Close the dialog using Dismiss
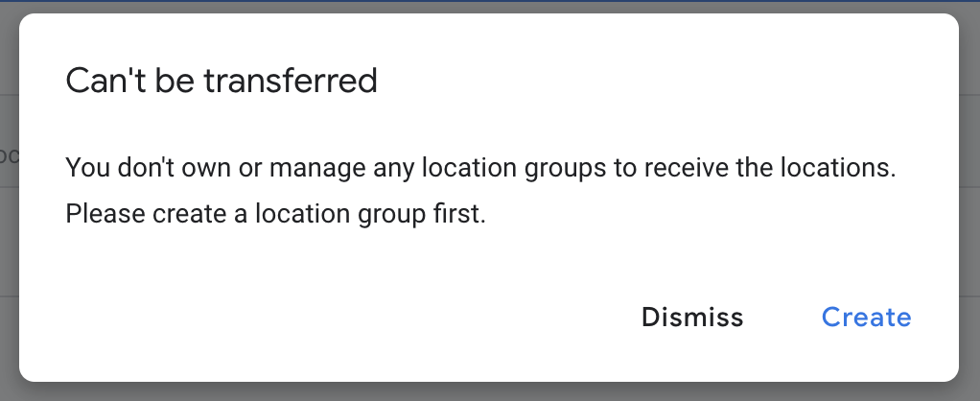The height and width of the screenshot is (401, 980). tap(692, 318)
